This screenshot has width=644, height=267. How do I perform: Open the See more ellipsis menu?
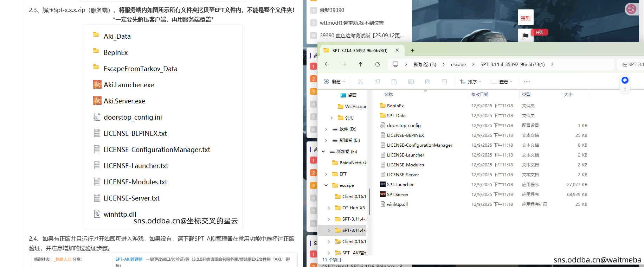click(x=527, y=82)
